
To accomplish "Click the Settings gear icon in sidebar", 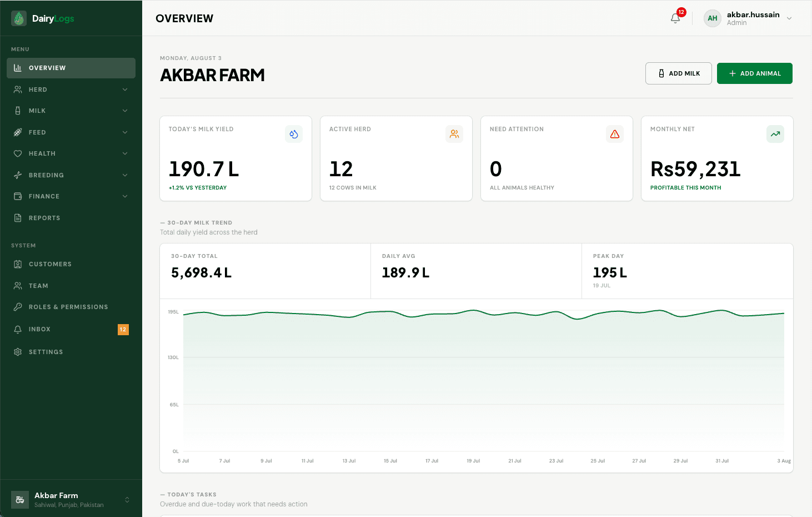I will point(18,352).
